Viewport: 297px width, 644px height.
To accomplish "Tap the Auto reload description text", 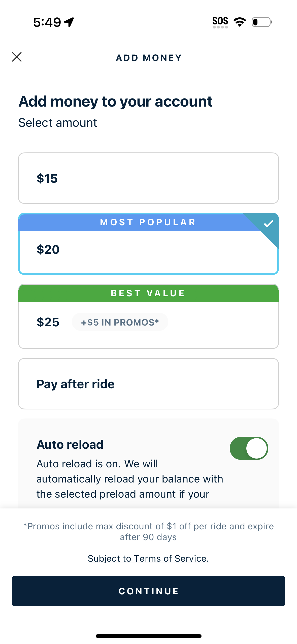I will [130, 479].
